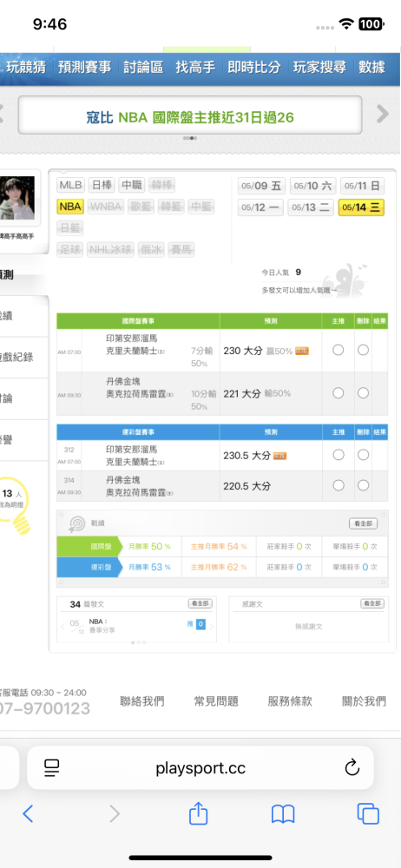
Task: Click the yellow lightbulb followers icon
Action: click(16, 507)
